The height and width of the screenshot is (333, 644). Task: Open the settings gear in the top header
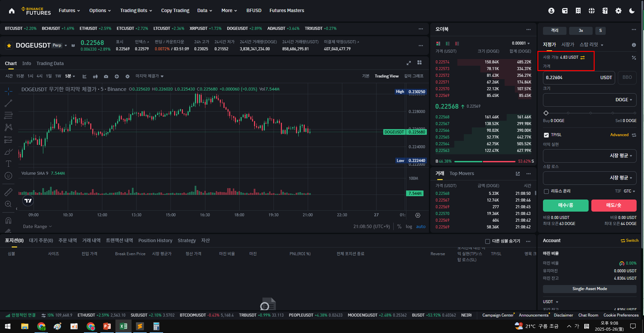click(618, 11)
